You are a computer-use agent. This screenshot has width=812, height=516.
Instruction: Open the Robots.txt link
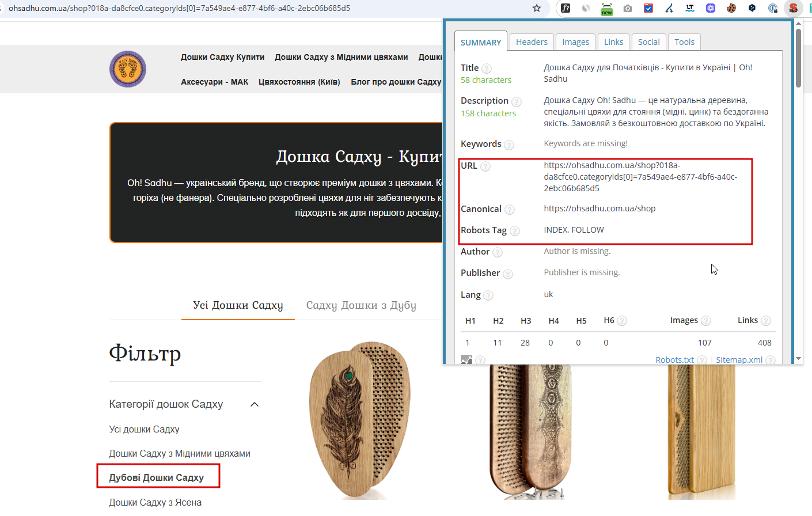(674, 360)
